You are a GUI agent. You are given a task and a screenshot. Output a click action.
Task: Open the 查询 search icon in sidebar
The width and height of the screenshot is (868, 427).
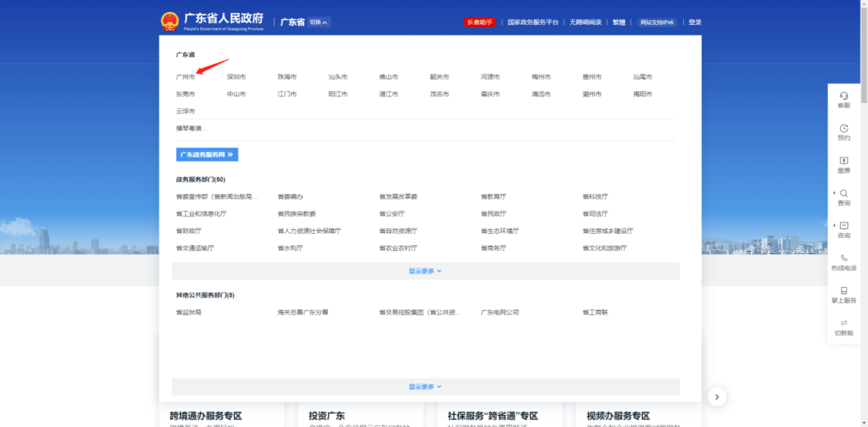[844, 198]
